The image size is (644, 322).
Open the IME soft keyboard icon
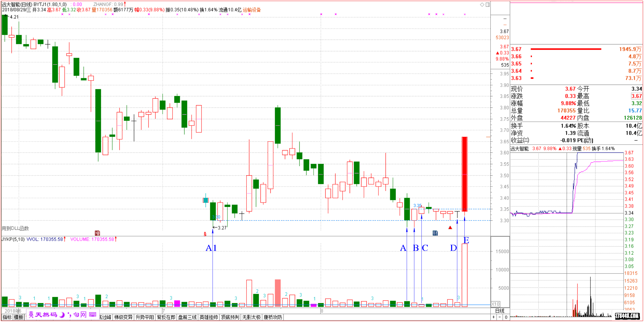click(93, 315)
